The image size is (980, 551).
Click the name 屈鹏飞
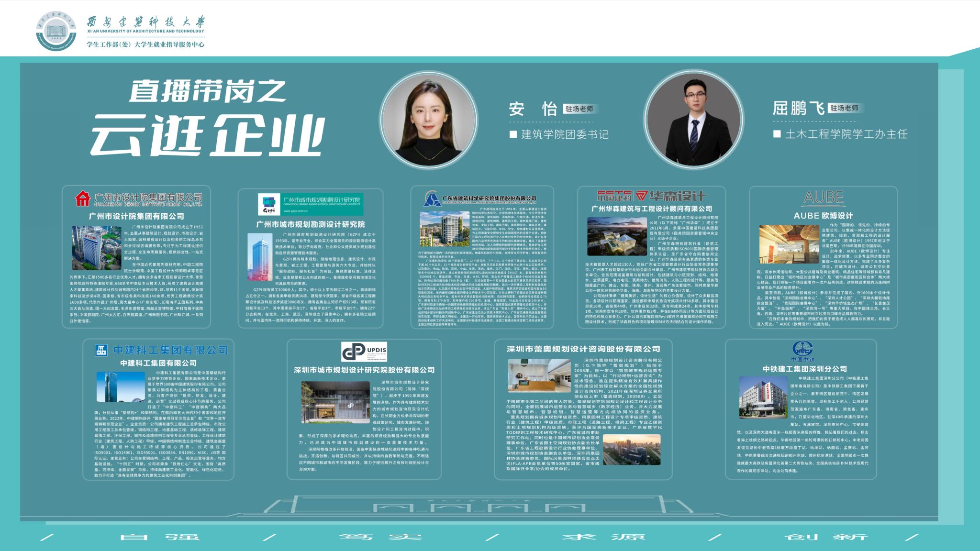pyautogui.click(x=798, y=108)
